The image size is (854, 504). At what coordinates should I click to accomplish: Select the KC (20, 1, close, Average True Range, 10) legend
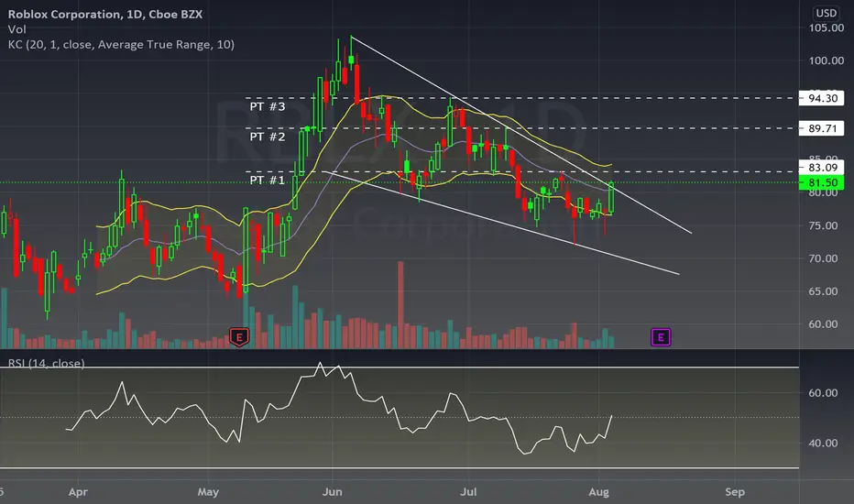[x=121, y=45]
